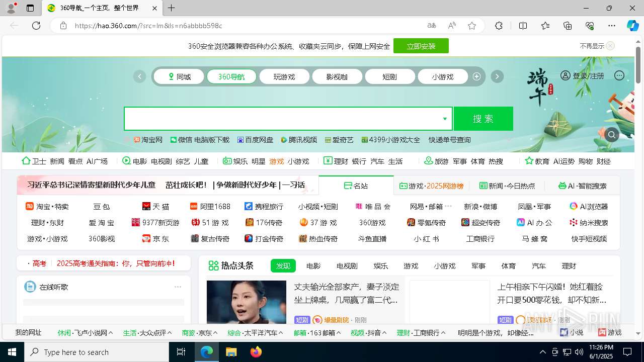Select 发现 tab in 热点头条
Screen dimensions: 644x362
point(283,266)
